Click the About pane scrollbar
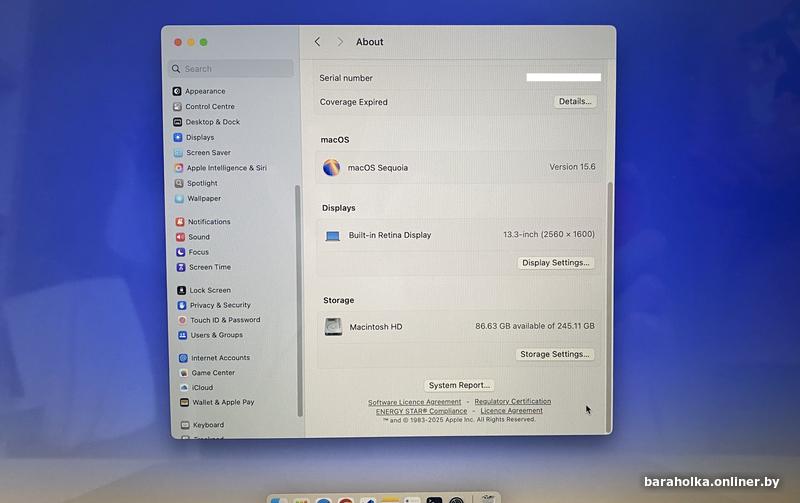 (610, 306)
